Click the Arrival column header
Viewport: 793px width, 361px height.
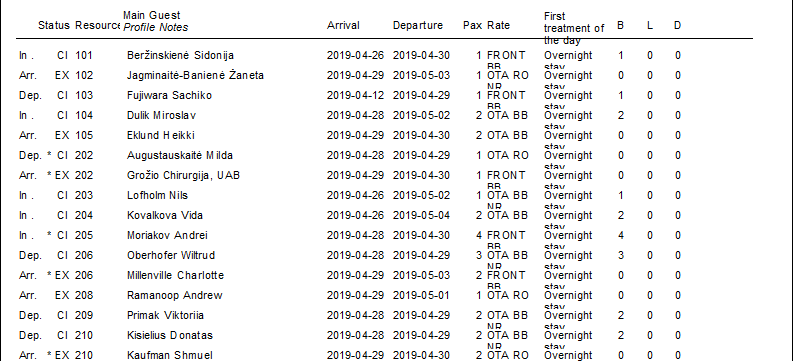point(343,25)
